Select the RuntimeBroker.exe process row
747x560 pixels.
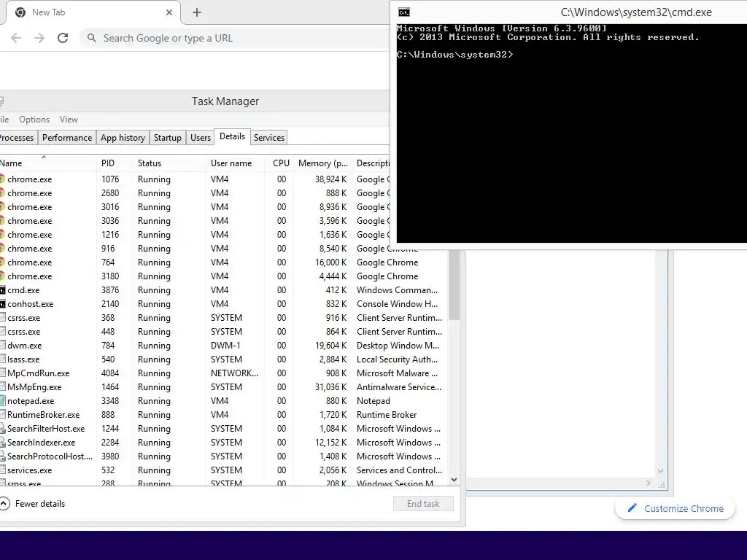click(224, 415)
